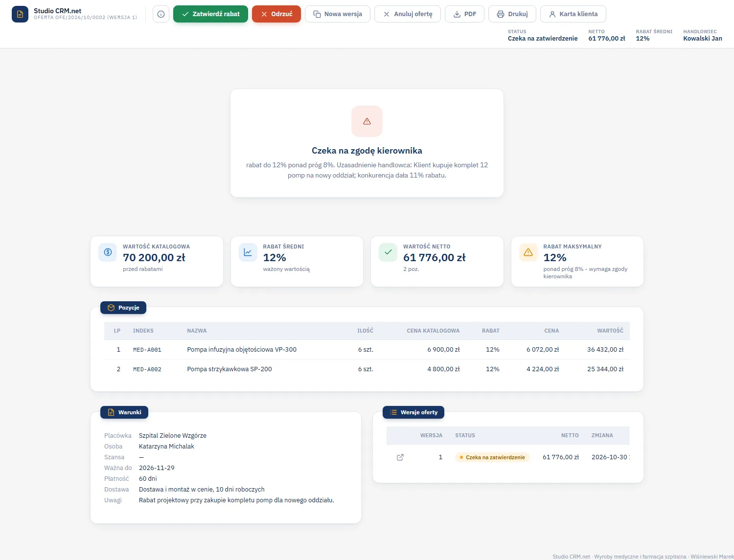Click Pompa strzykawkowa SP-200 row name
Screen dimensions: 734x560
coord(229,369)
